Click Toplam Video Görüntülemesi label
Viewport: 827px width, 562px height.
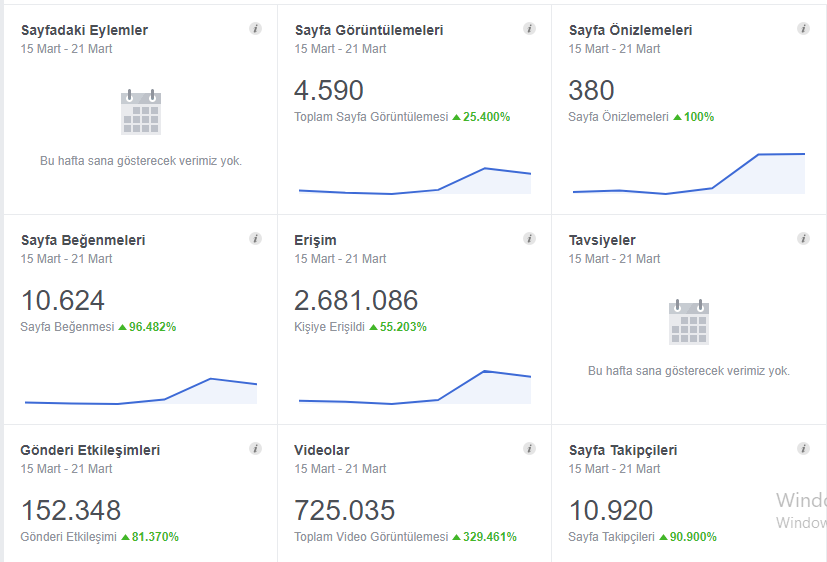point(371,537)
